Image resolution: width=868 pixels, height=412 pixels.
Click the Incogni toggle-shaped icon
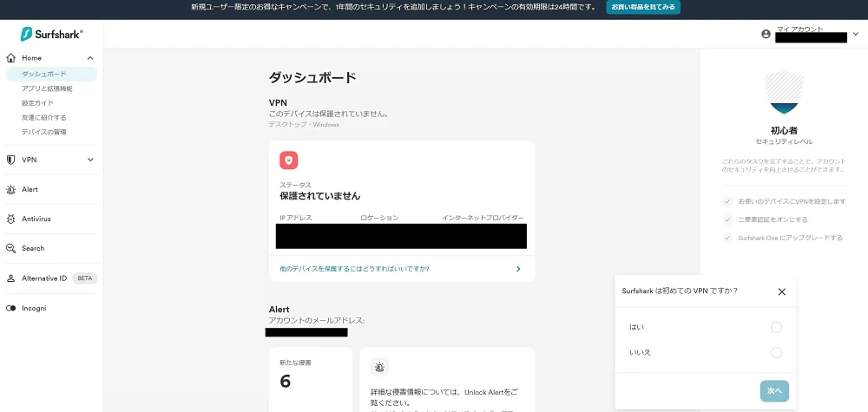click(10, 308)
